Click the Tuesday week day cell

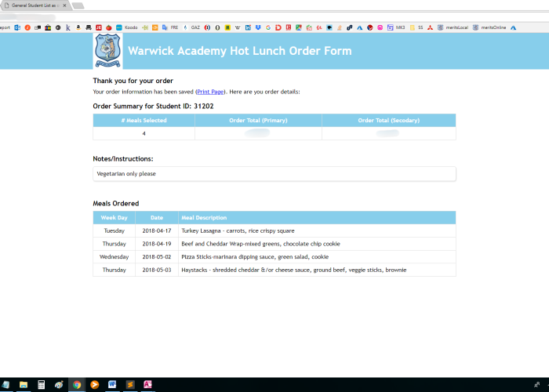click(115, 230)
